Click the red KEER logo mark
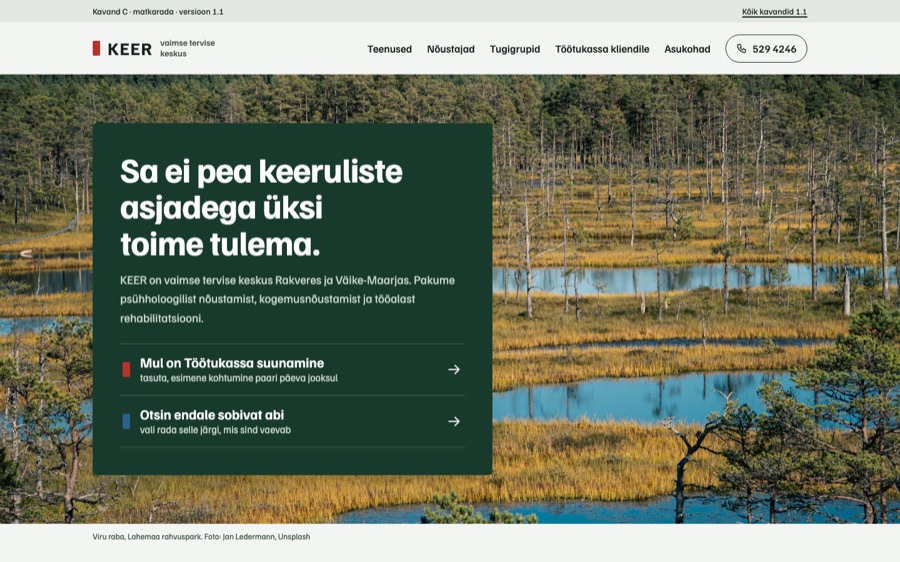The width and height of the screenshot is (900, 562). pyautogui.click(x=96, y=48)
